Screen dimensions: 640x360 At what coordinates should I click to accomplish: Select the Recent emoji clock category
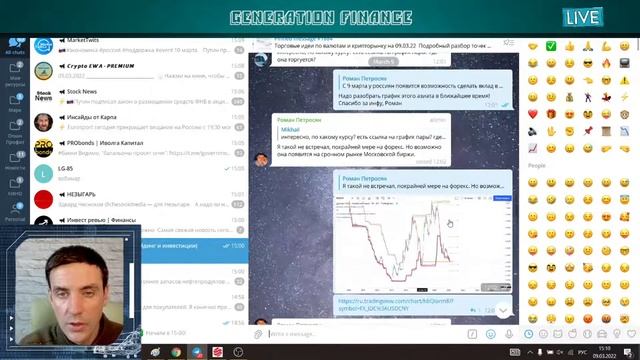coord(529,334)
